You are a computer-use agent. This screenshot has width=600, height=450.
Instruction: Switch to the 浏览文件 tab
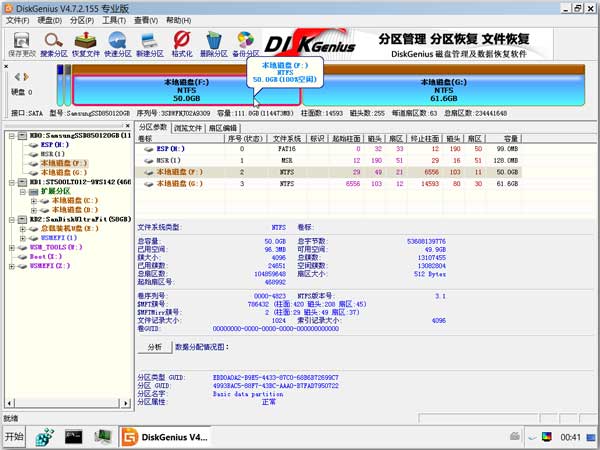click(188, 128)
